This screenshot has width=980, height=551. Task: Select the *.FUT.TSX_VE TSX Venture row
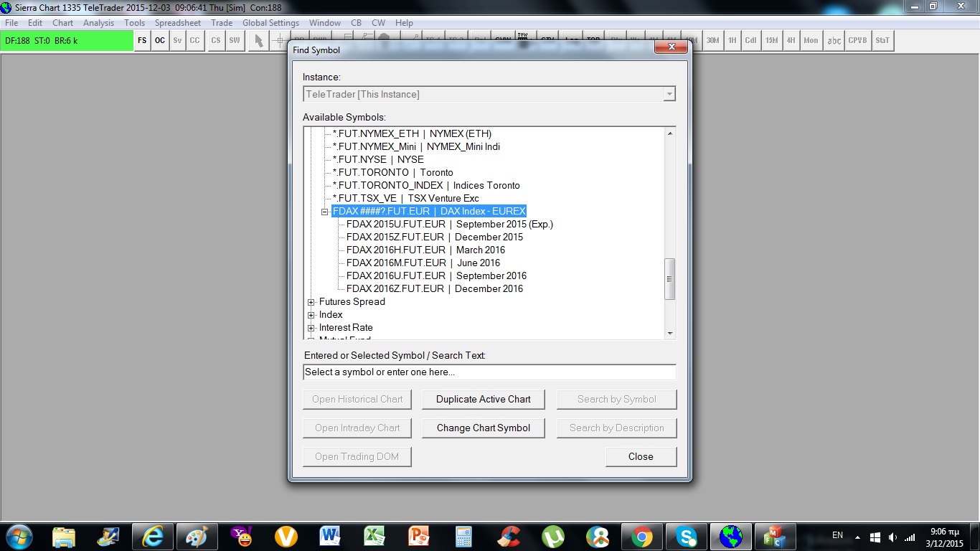(406, 198)
